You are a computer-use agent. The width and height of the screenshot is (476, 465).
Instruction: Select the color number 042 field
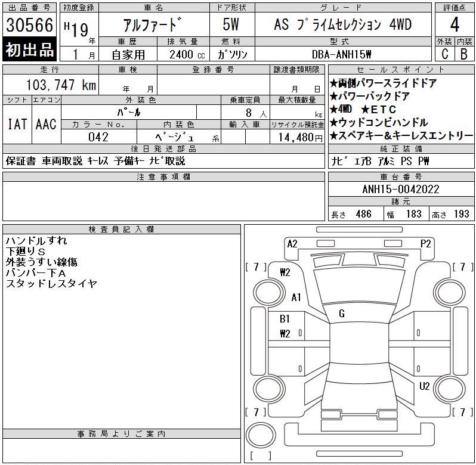click(98, 137)
